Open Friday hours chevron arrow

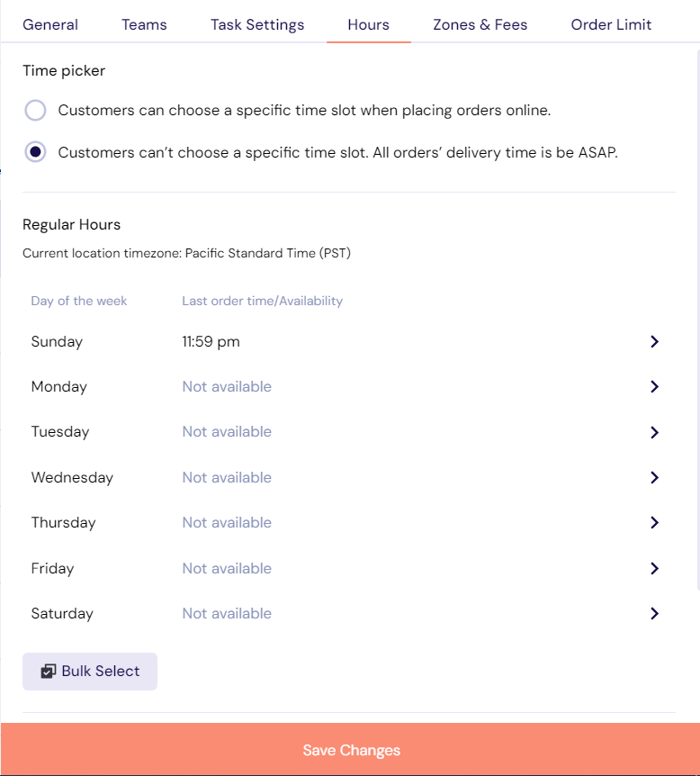pos(654,568)
